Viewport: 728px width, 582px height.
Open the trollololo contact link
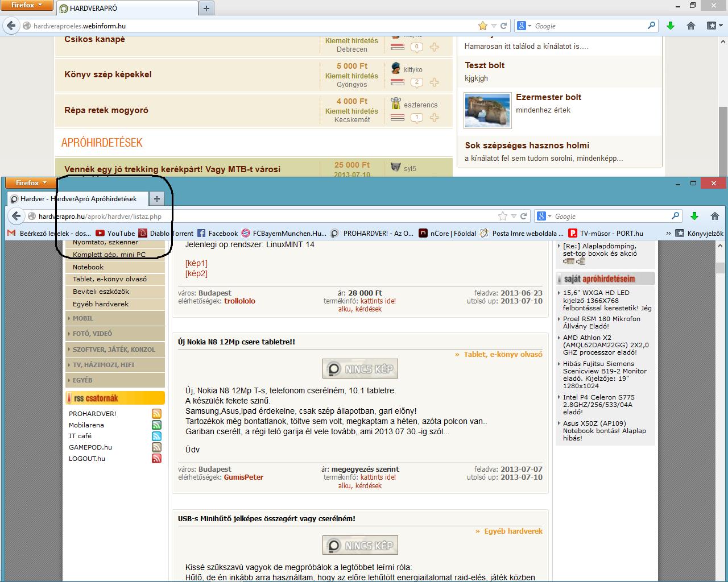coord(239,301)
